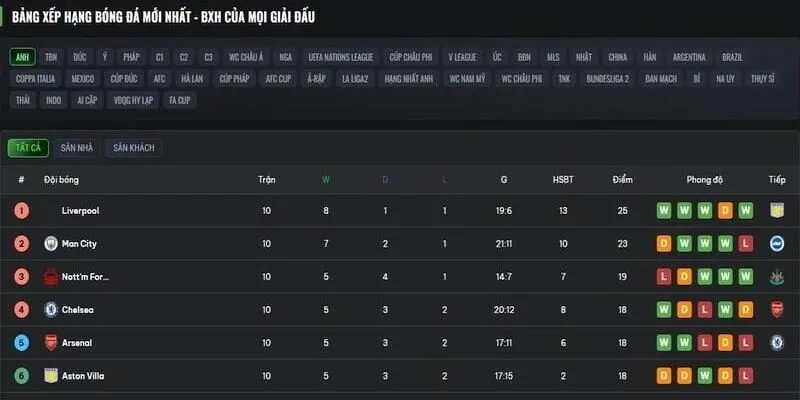The width and height of the screenshot is (800, 400).
Task: Click next opponent crest in Arsenal row
Action: click(777, 342)
